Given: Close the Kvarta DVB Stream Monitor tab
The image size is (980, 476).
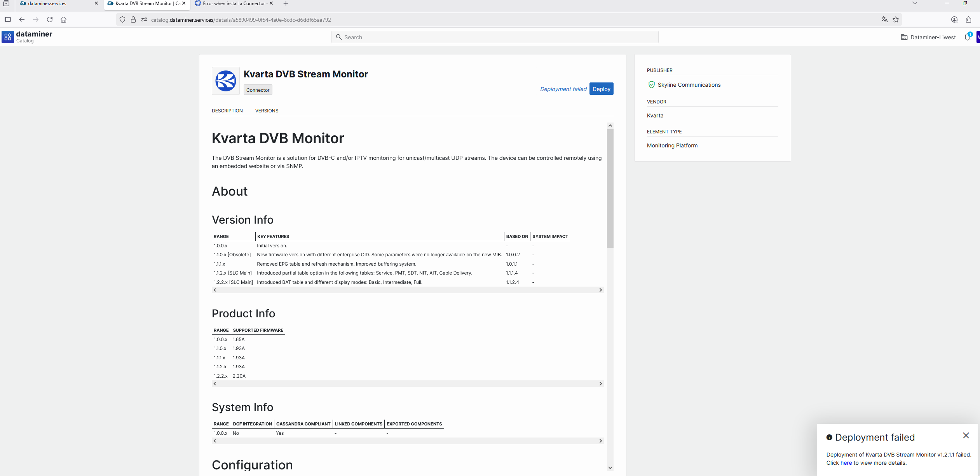Looking at the screenshot, I should tap(184, 3).
